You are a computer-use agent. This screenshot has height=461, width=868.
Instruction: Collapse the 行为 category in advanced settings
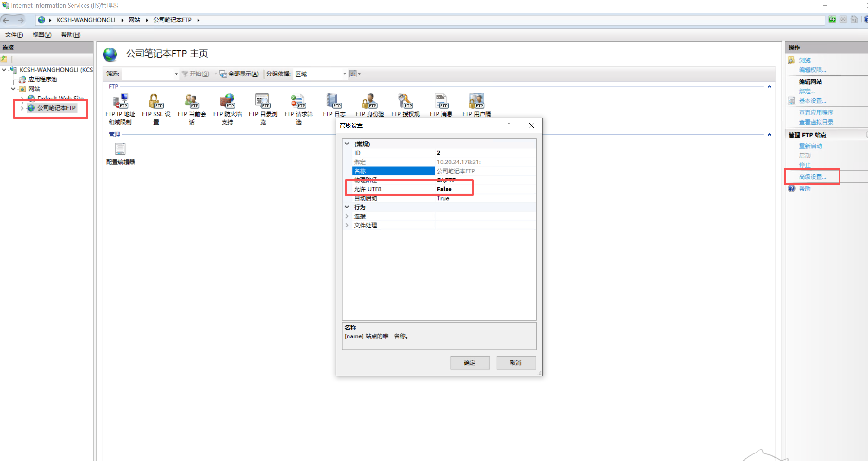point(347,207)
